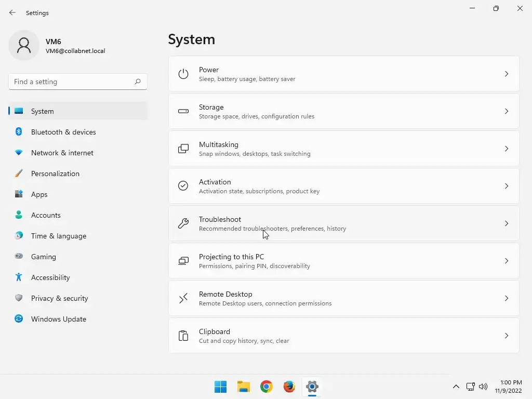Go back using the back arrow
Image resolution: width=532 pixels, height=399 pixels.
tap(12, 12)
